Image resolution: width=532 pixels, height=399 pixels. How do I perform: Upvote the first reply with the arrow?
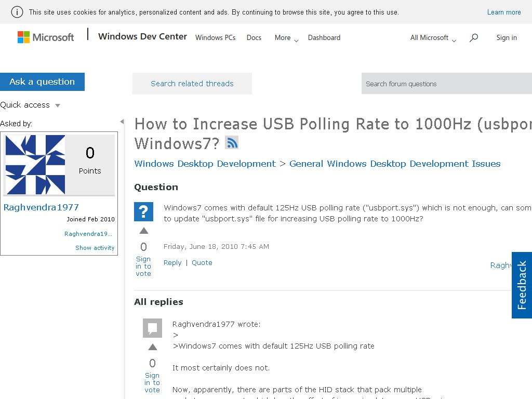click(x=153, y=347)
